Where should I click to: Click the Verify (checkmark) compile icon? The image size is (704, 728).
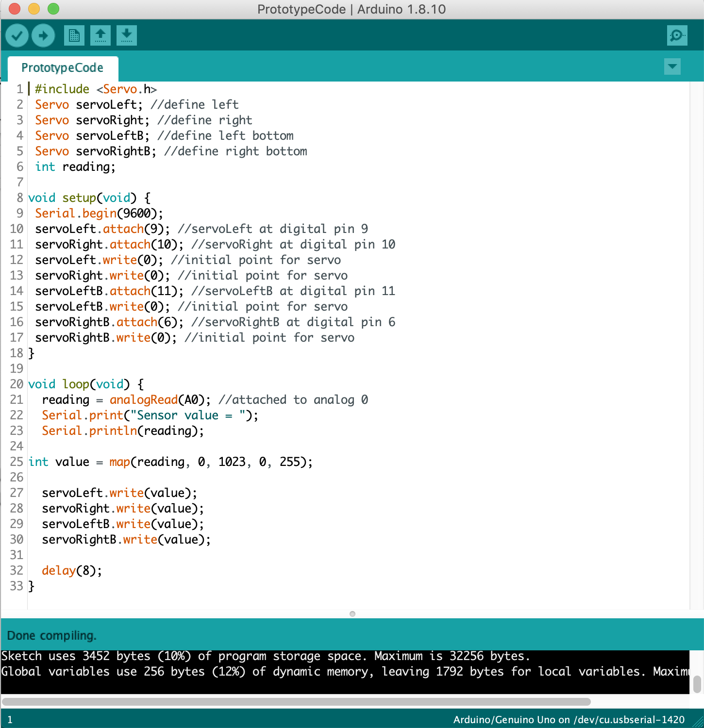(x=17, y=35)
